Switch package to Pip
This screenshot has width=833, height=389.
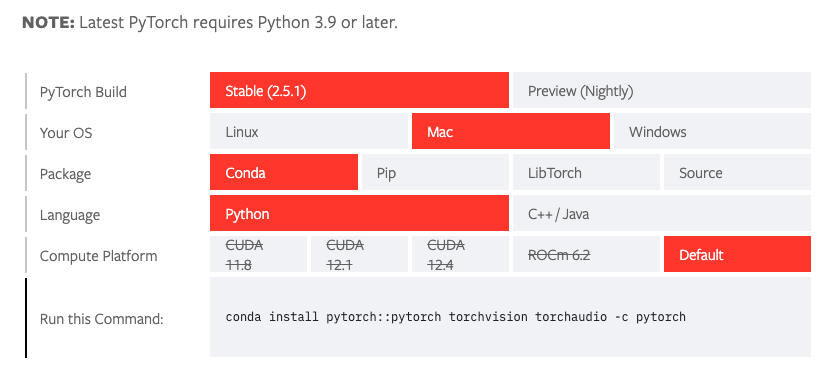(x=435, y=172)
